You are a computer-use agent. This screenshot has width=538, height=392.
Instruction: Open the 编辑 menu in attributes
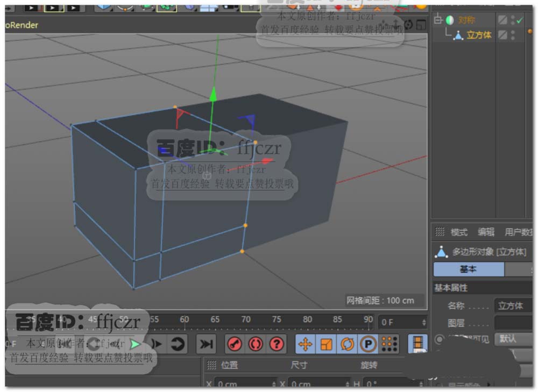[x=486, y=232]
